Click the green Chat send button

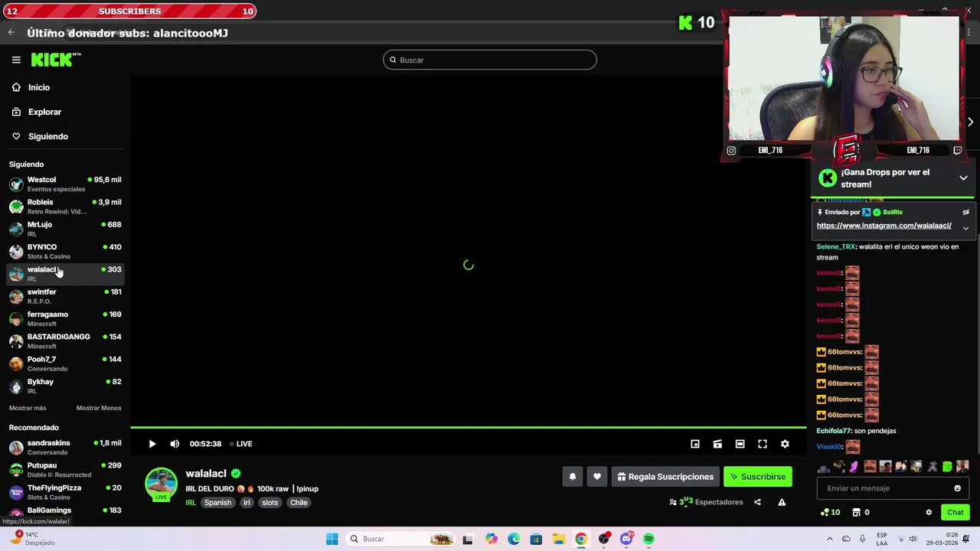coord(955,512)
